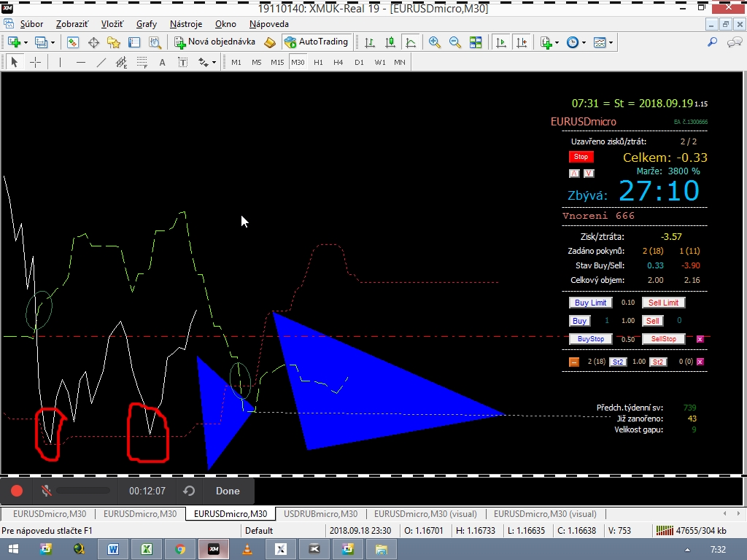Set timeframe to M1

click(x=236, y=63)
